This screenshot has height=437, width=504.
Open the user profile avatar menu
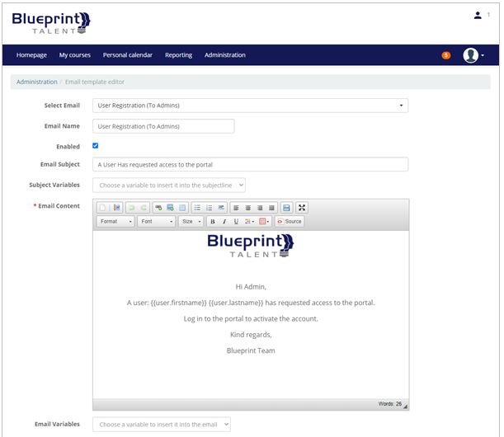tap(473, 55)
